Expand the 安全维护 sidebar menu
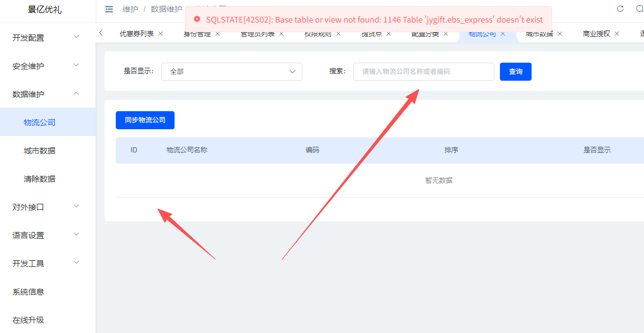The image size is (644, 333). pos(47,65)
